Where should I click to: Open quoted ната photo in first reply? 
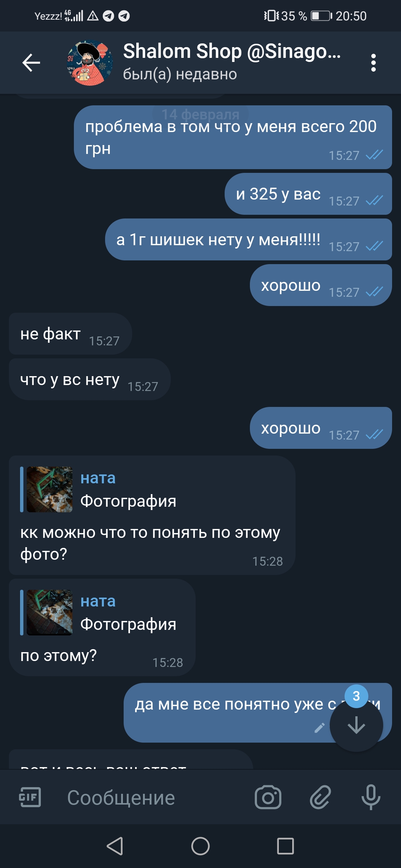[x=50, y=489]
